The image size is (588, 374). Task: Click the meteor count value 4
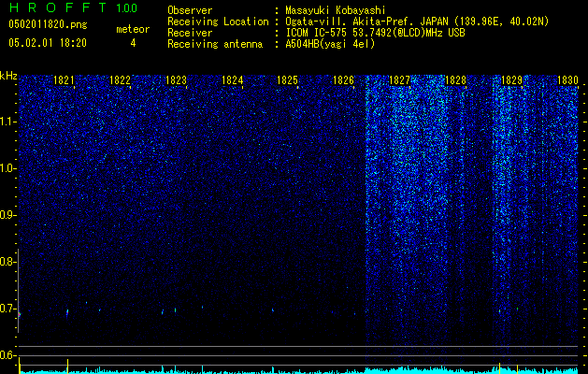point(133,43)
